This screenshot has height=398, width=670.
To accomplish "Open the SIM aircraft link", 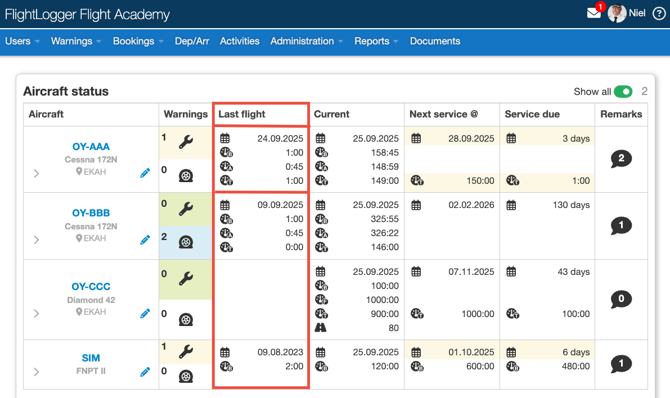I will pyautogui.click(x=91, y=358).
